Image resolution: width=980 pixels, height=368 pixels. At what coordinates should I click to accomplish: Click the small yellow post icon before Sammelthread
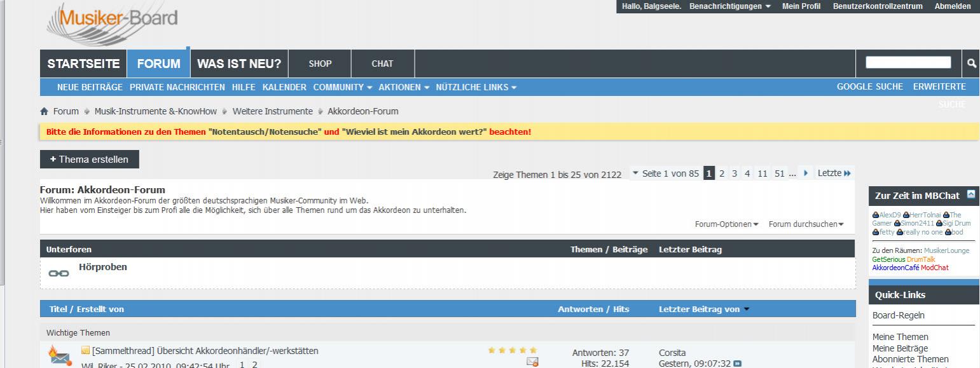pyautogui.click(x=85, y=350)
